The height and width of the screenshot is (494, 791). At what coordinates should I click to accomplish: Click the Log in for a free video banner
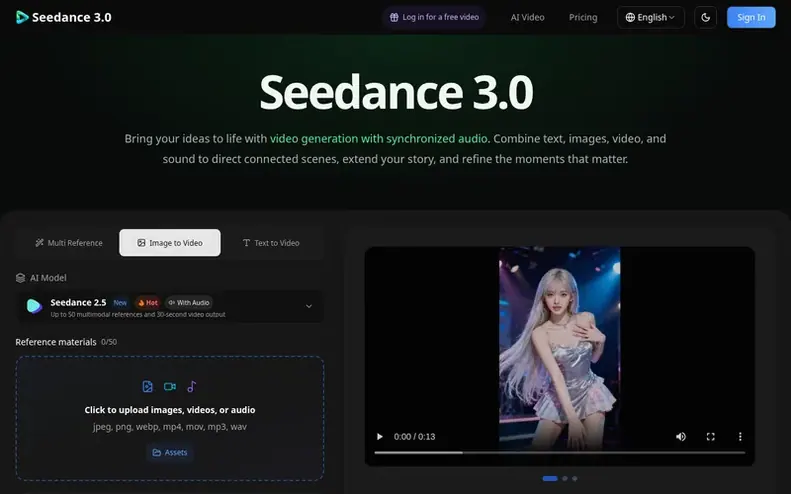[x=434, y=17]
